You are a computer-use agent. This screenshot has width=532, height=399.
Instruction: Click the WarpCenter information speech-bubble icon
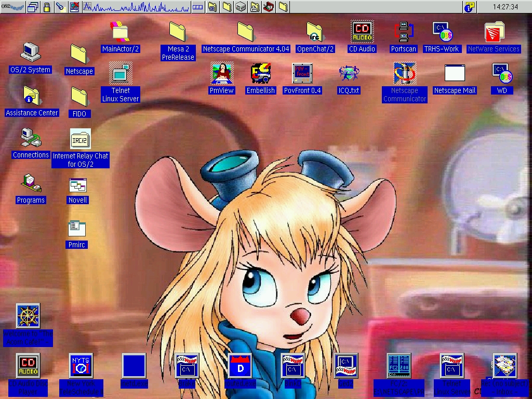pyautogui.click(x=470, y=7)
